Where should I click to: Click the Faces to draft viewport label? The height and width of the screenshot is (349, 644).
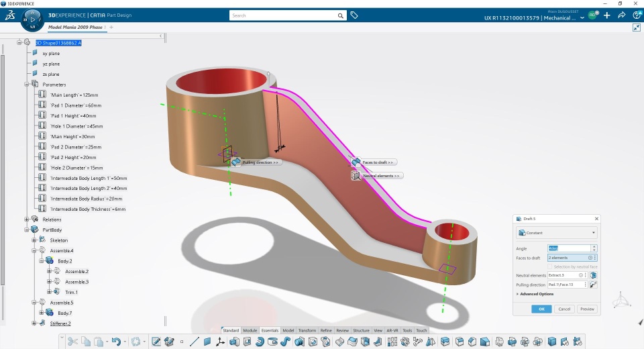tap(378, 162)
